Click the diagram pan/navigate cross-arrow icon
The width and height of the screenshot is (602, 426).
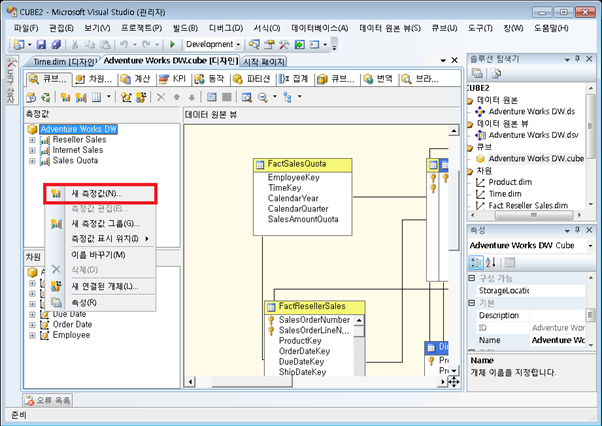point(454,382)
